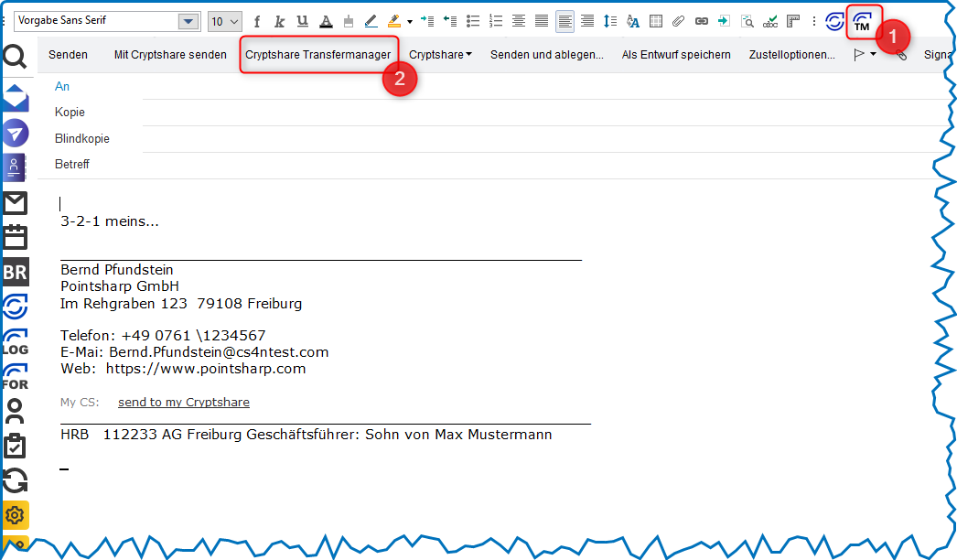Open the font name dropdown
This screenshot has width=957, height=560.
(188, 21)
